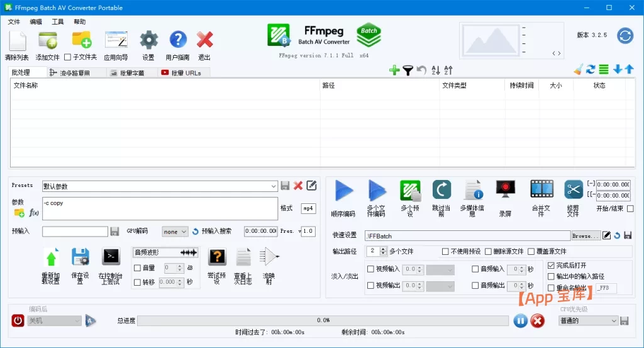Click the 添加文件 add files icon

click(x=48, y=41)
